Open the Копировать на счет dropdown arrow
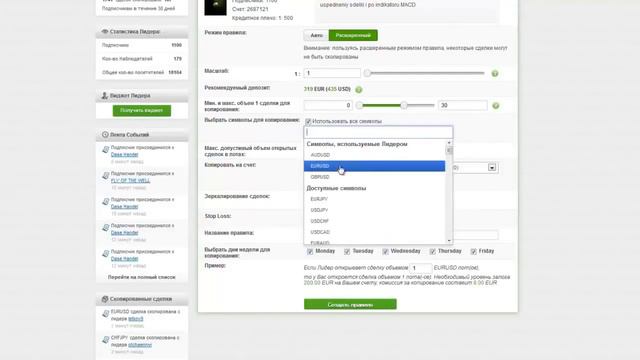 [x=492, y=168]
